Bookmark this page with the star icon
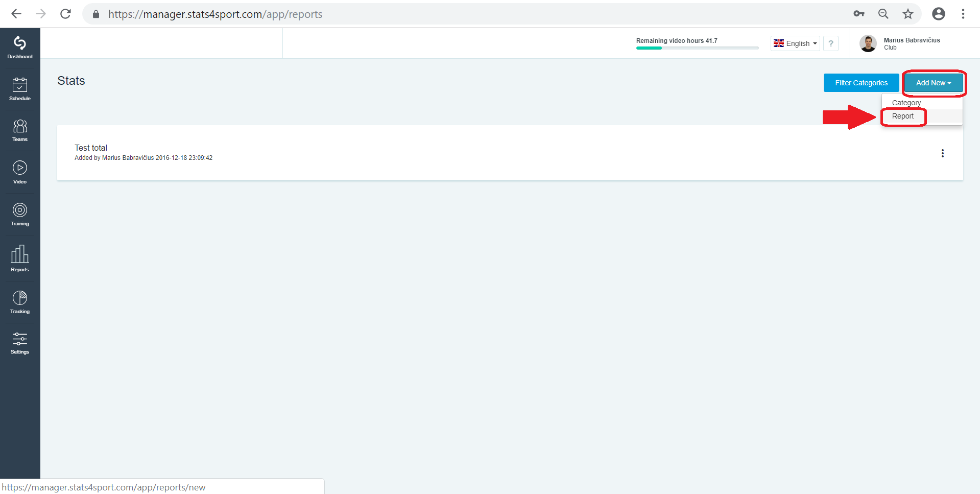The image size is (980, 494). (908, 14)
